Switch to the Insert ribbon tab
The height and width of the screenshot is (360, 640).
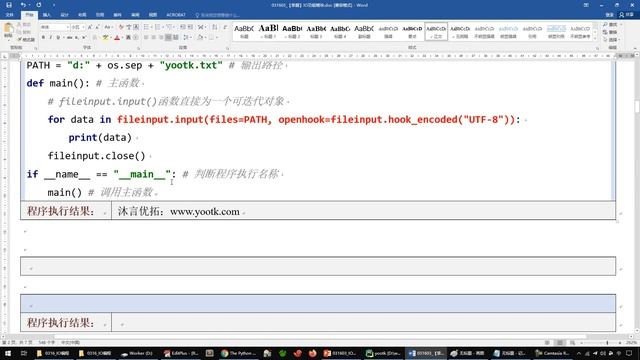[47, 15]
